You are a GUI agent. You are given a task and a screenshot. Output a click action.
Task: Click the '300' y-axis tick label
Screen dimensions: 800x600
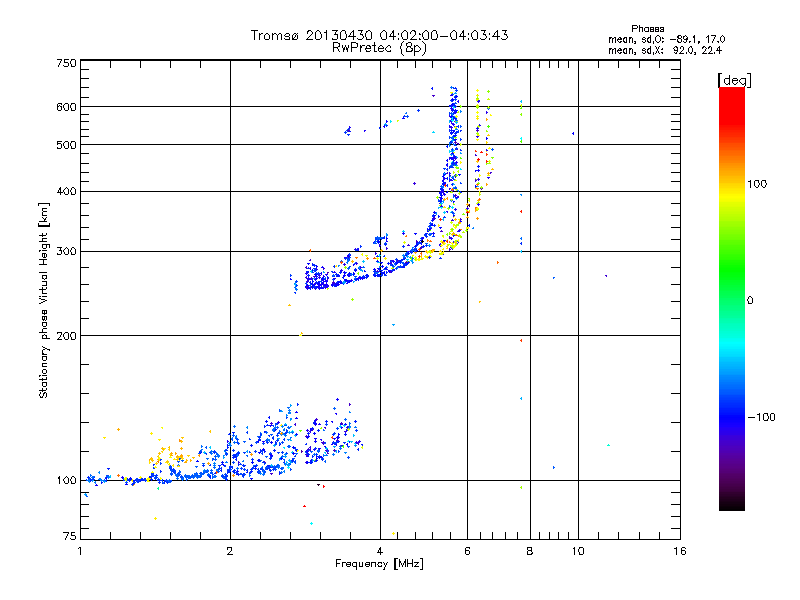(66, 252)
